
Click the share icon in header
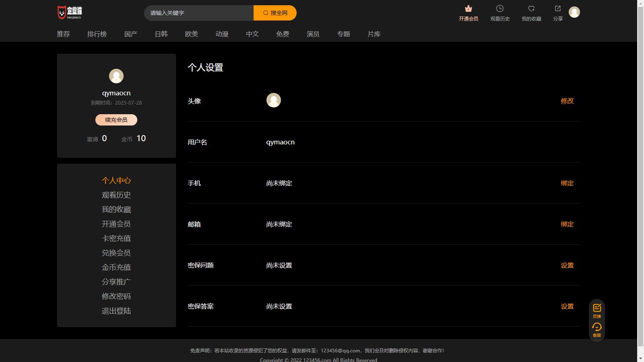[557, 9]
